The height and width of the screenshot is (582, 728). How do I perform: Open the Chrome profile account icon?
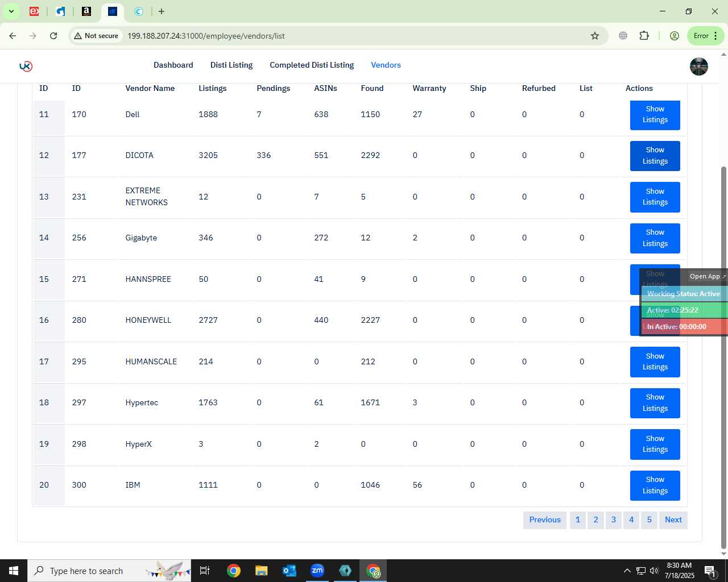point(675,36)
